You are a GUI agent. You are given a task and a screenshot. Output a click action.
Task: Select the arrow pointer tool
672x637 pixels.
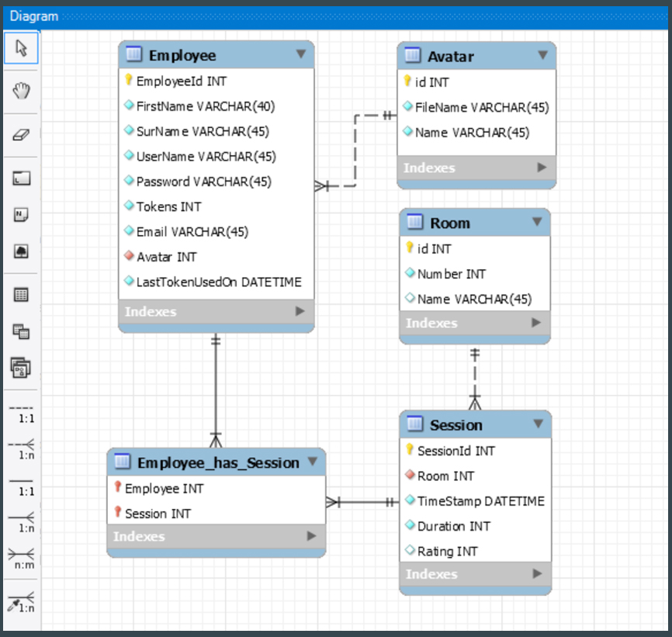coord(21,48)
